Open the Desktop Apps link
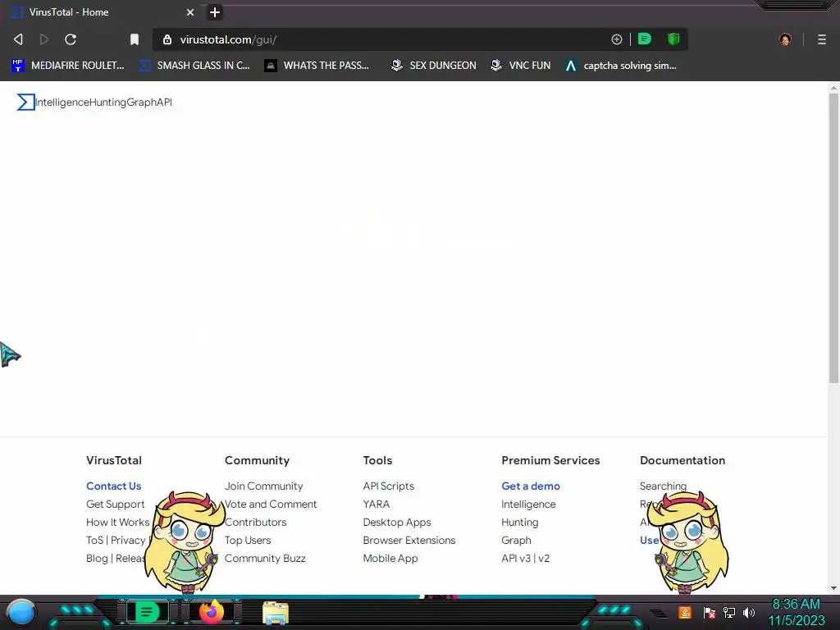This screenshot has width=840, height=630. click(x=397, y=523)
